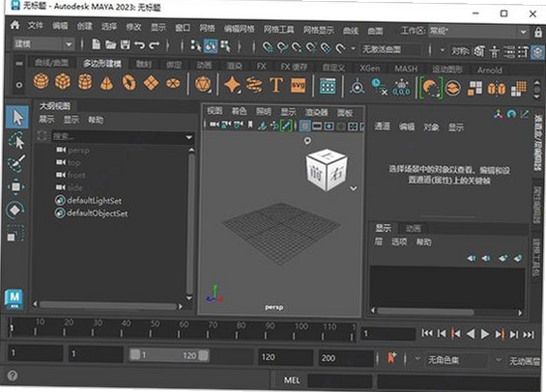
Task: Create a polygon sphere from shelf
Action: 41,82
